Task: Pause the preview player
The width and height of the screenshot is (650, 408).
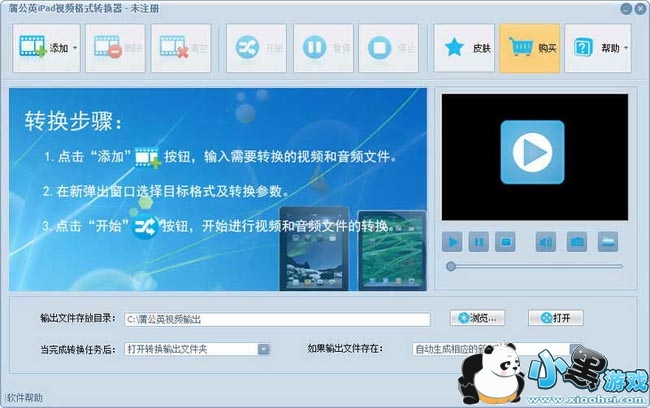Action: pos(479,242)
